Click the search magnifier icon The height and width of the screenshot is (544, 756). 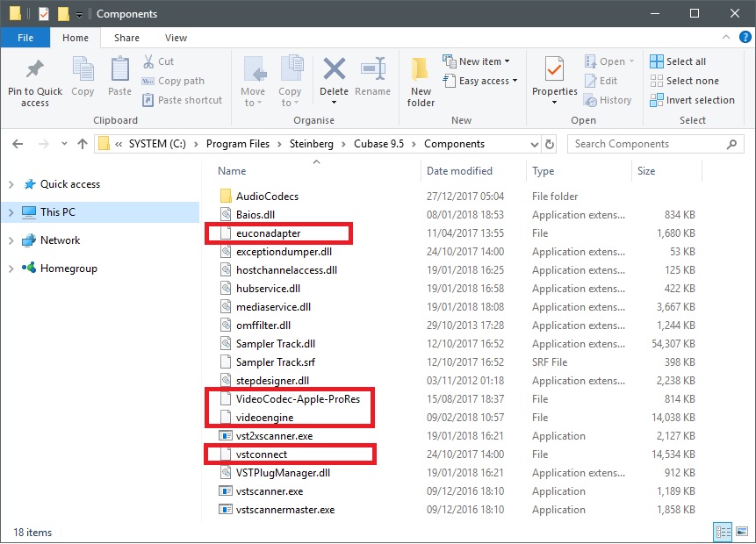coord(731,144)
